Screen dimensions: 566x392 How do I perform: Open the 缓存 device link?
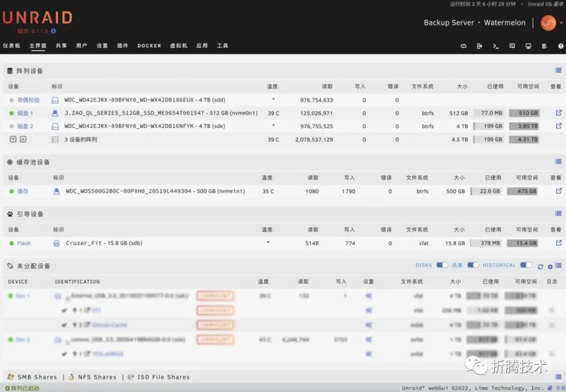[23, 191]
